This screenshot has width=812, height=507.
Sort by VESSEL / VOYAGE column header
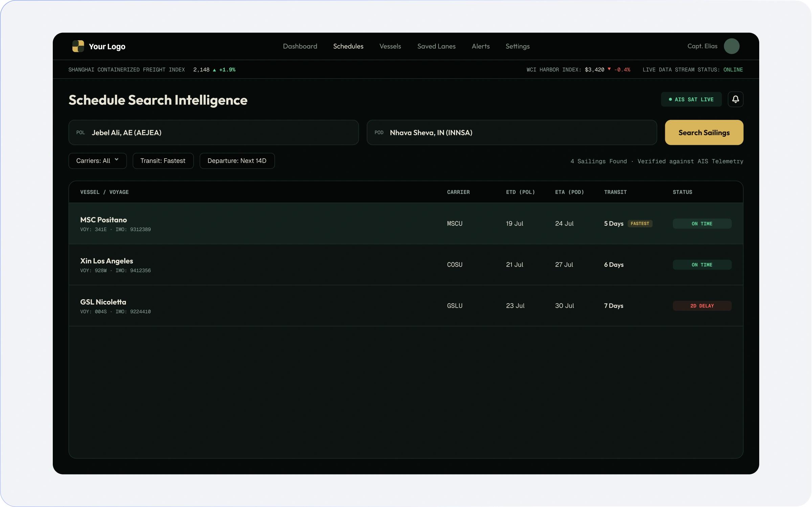click(x=105, y=192)
